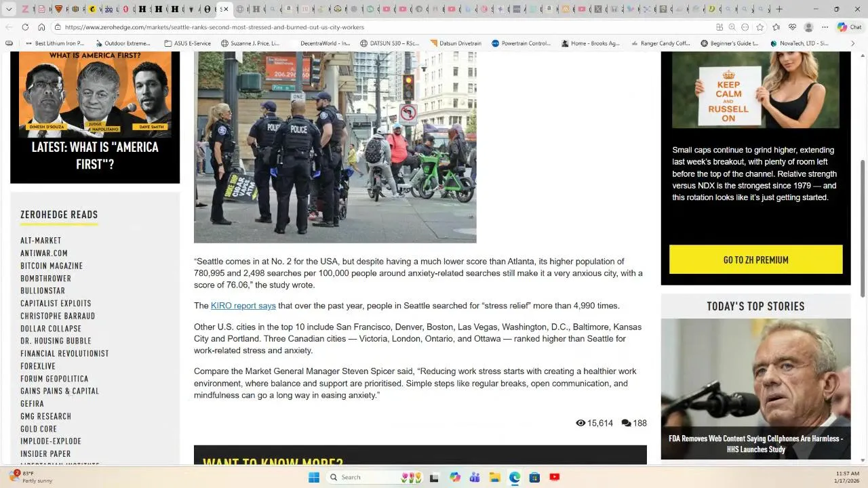Click the page vertical scrollbar thumb
The image size is (868, 488).
tap(863, 228)
